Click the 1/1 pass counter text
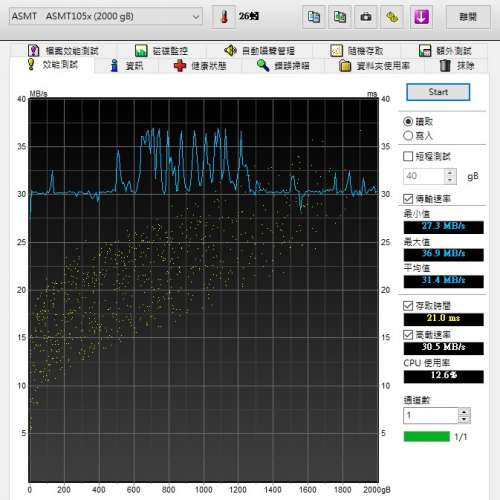Viewport: 500px width, 500px height. [x=461, y=437]
